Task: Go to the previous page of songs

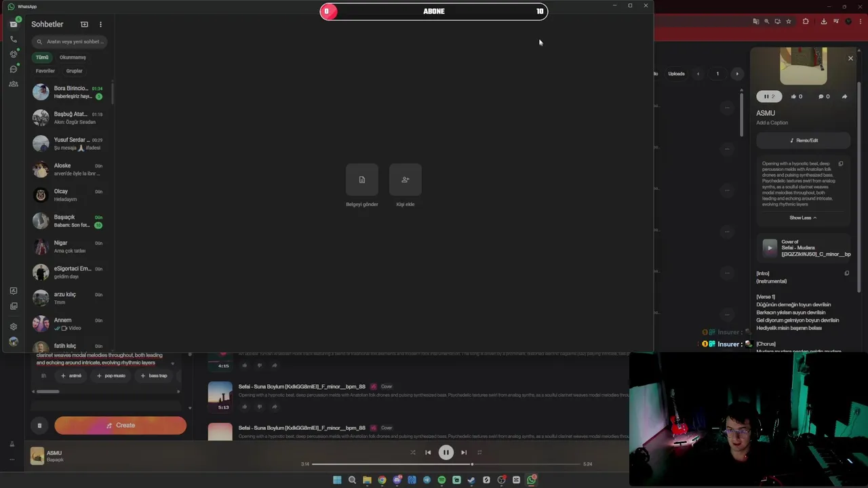Action: point(698,74)
